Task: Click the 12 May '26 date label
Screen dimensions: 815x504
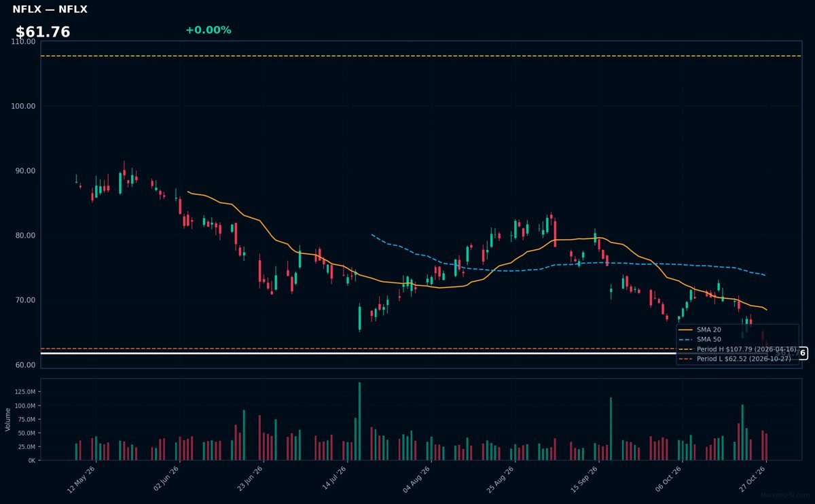Action: point(81,480)
